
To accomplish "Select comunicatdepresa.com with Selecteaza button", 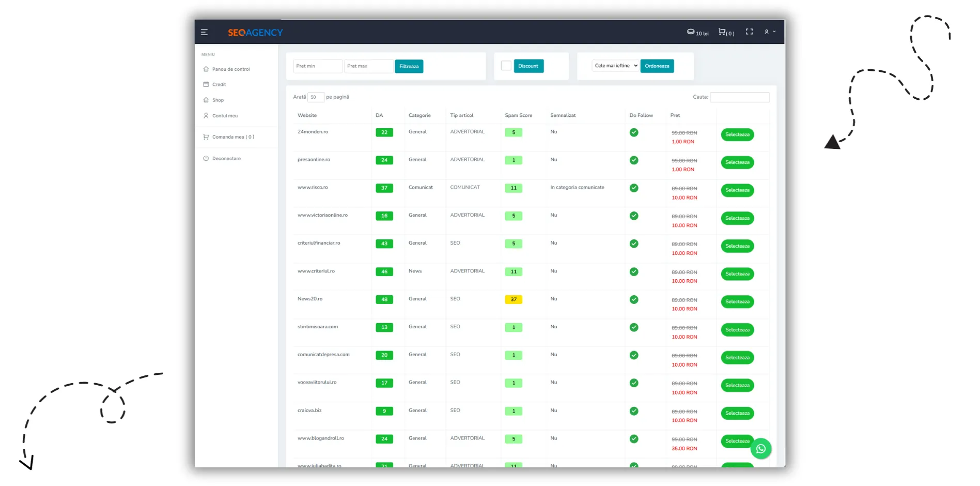I will point(737,358).
